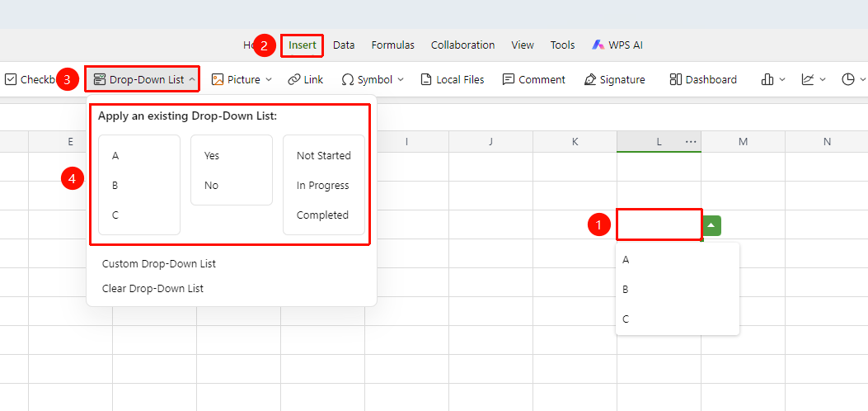868x411 pixels.
Task: Select option B in the cell dropdown
Action: 677,289
